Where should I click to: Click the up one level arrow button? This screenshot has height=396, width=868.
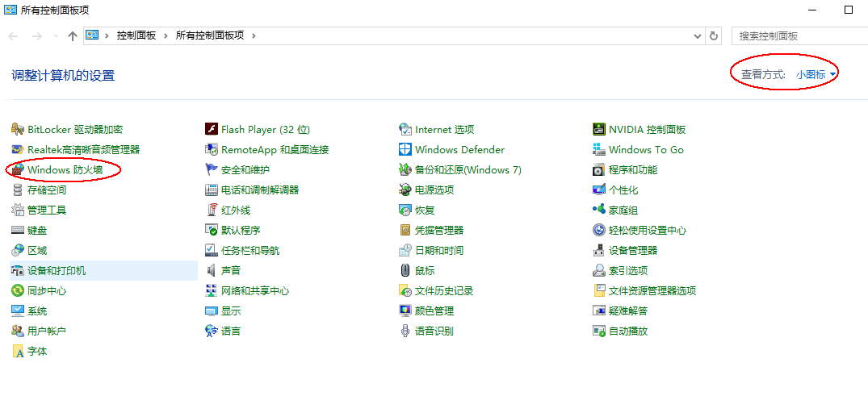tap(73, 36)
